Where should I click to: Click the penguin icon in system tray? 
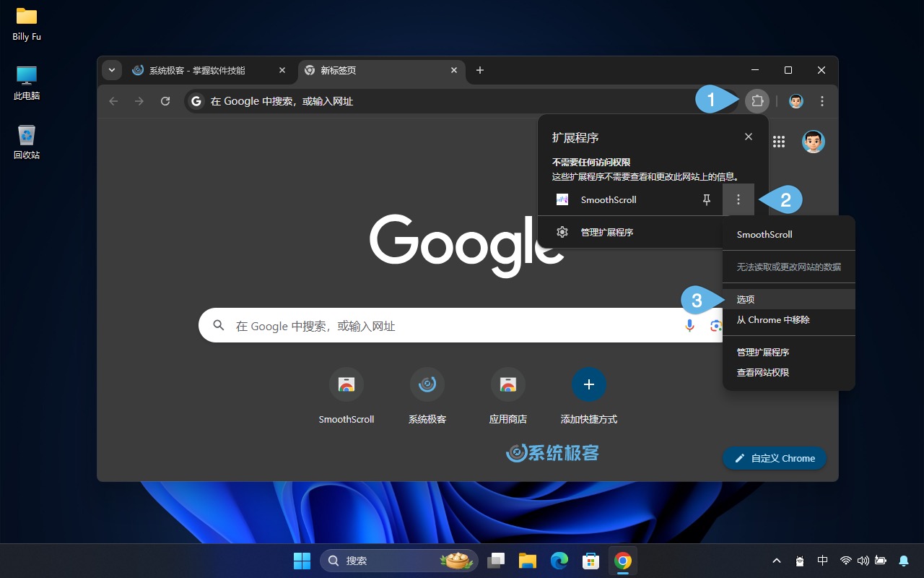800,561
